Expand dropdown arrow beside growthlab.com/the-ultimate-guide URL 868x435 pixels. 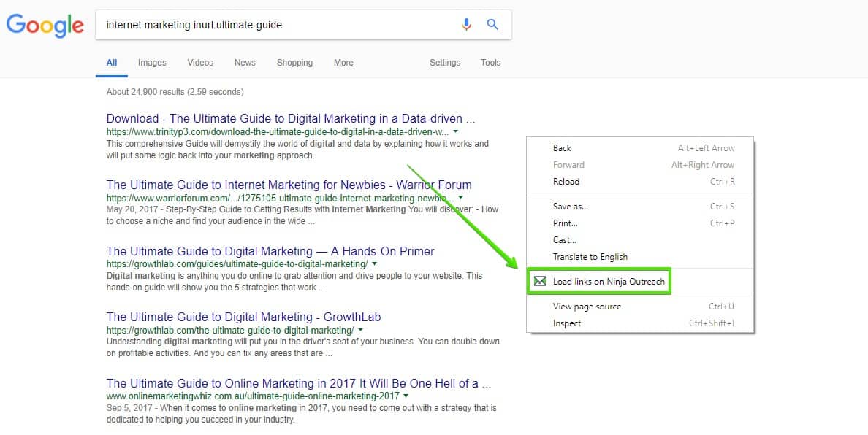click(x=361, y=331)
